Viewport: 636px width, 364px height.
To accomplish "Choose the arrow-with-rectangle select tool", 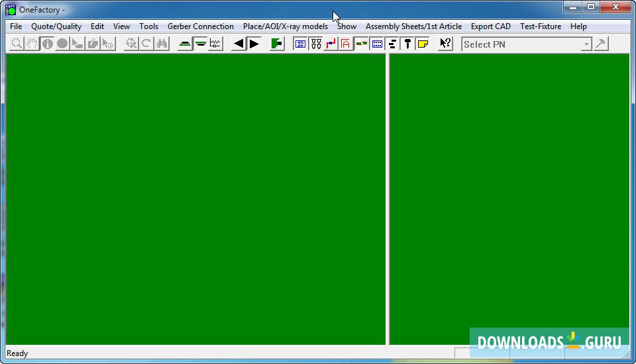I will pos(77,44).
